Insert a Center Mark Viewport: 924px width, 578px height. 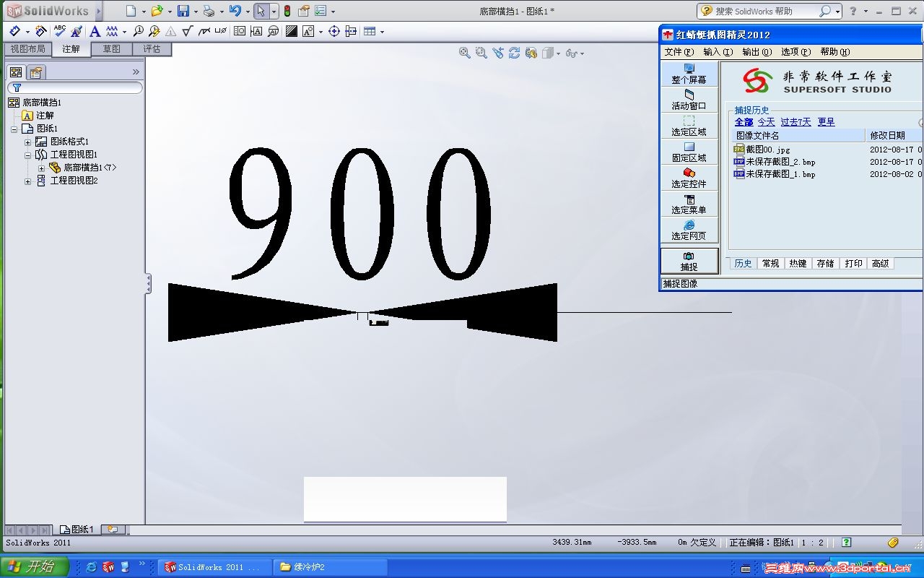pos(334,31)
